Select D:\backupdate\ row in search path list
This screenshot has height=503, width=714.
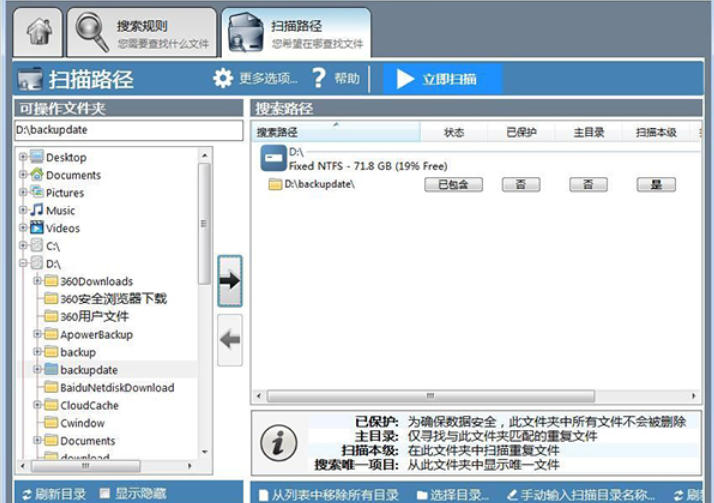coord(475,184)
